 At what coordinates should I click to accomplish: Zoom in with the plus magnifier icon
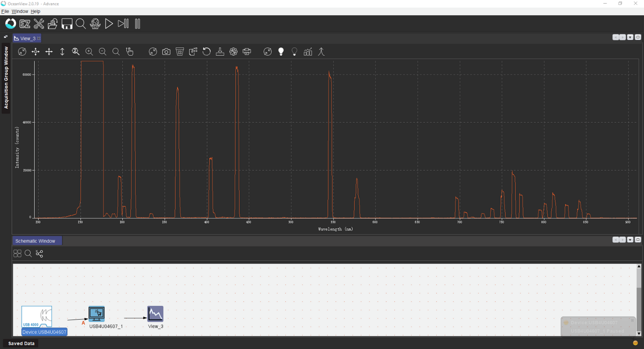coord(89,52)
